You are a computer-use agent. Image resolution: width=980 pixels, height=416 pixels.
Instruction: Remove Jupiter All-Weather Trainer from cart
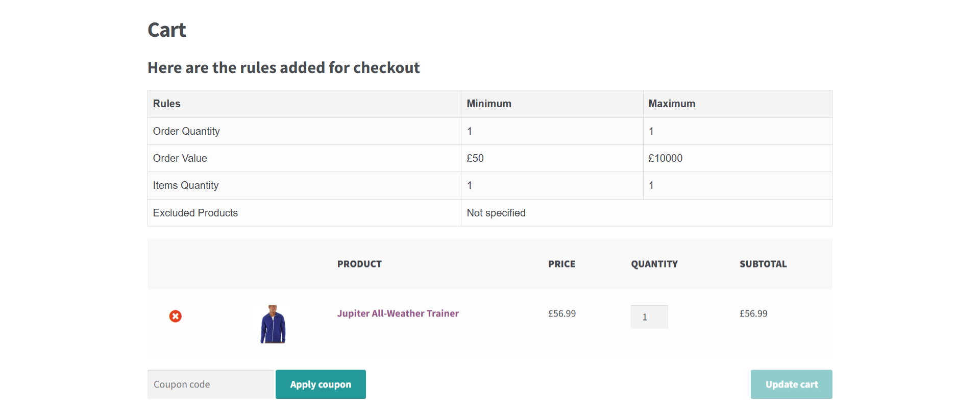click(175, 316)
